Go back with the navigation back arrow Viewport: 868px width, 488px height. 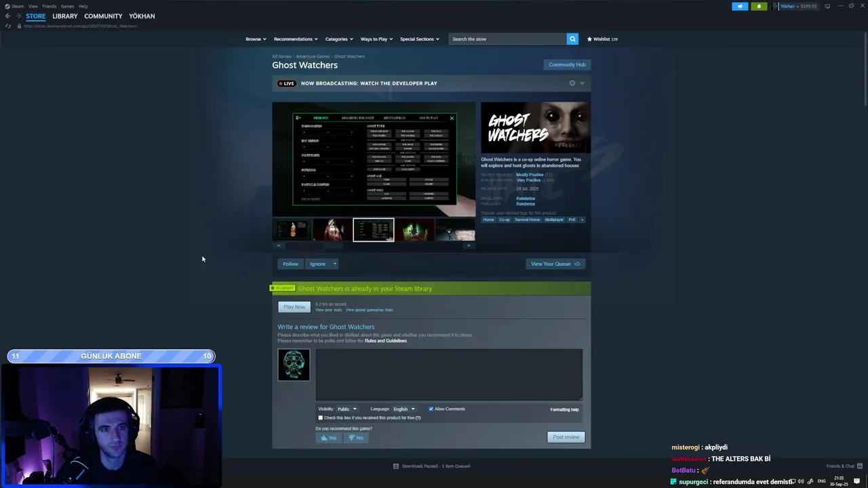(7, 16)
